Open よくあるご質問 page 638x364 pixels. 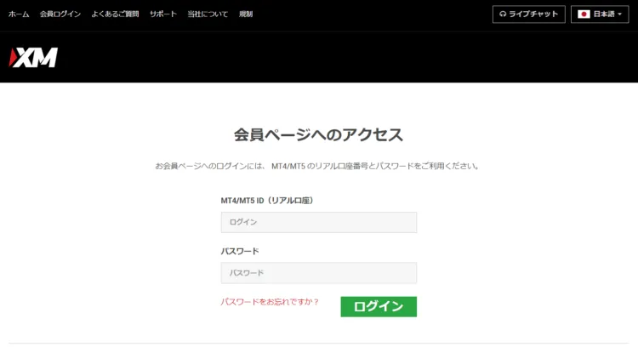pos(115,14)
